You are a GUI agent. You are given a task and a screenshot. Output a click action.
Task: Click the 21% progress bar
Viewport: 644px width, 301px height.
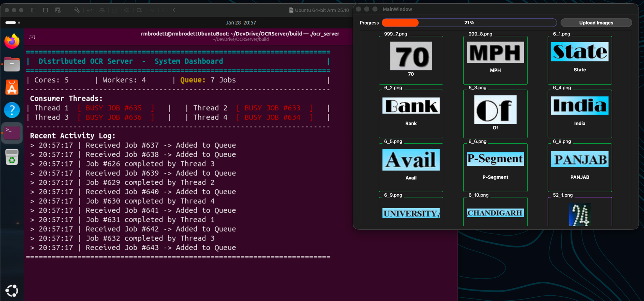(469, 23)
